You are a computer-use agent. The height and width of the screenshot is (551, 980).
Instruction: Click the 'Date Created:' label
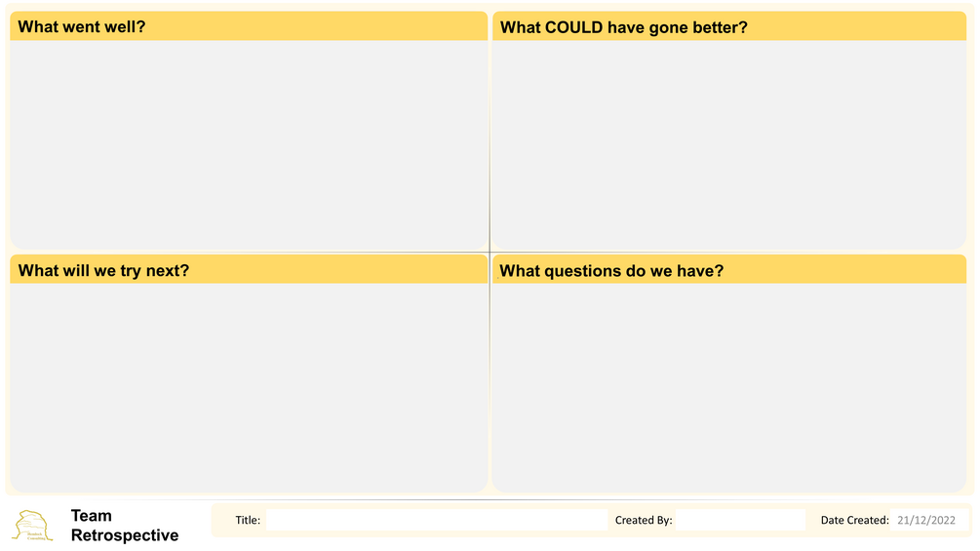[x=854, y=521]
